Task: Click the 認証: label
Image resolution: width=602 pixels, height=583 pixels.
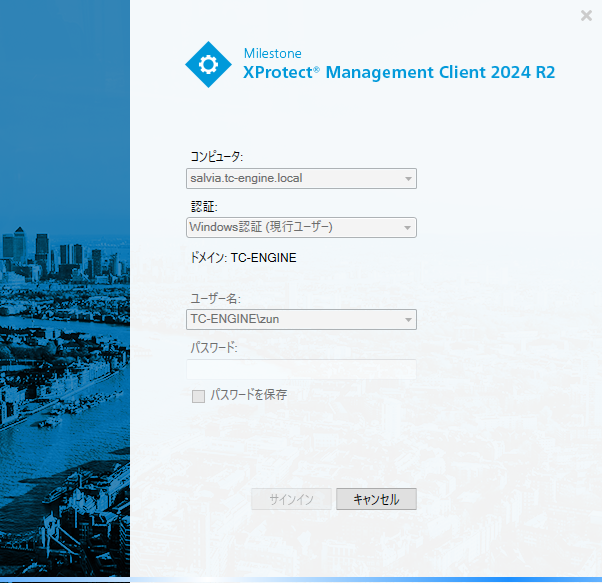Action: click(x=204, y=207)
